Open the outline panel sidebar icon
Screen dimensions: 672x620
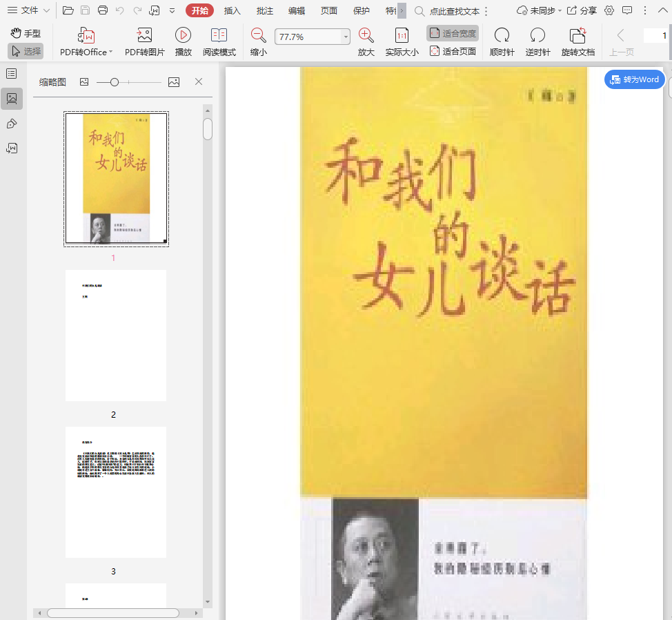click(x=12, y=74)
